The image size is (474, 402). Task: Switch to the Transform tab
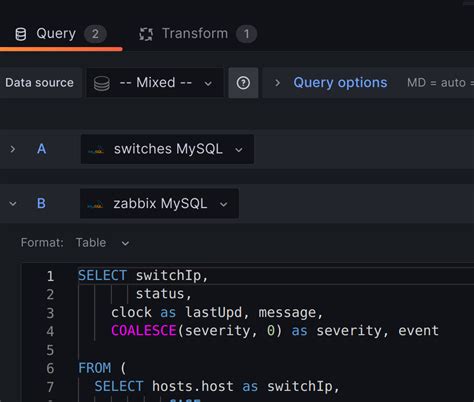pyautogui.click(x=198, y=34)
